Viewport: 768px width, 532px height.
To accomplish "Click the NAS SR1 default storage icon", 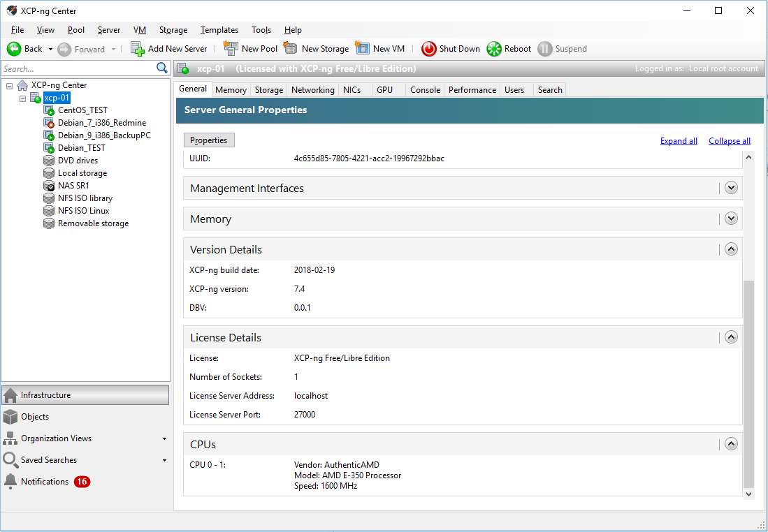I will pos(48,186).
